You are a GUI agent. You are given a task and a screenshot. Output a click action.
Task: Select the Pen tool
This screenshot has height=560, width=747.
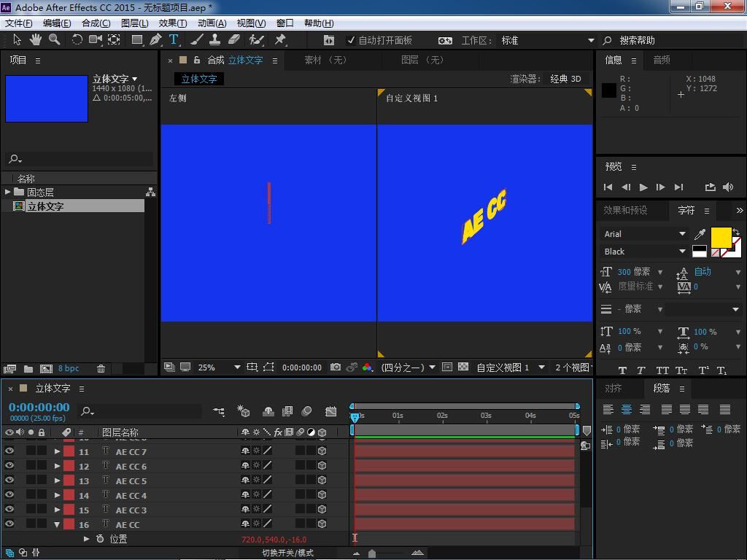tap(155, 40)
